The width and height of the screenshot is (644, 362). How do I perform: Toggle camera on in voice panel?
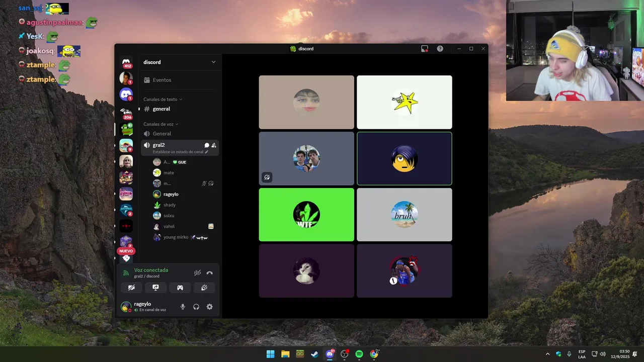(131, 288)
